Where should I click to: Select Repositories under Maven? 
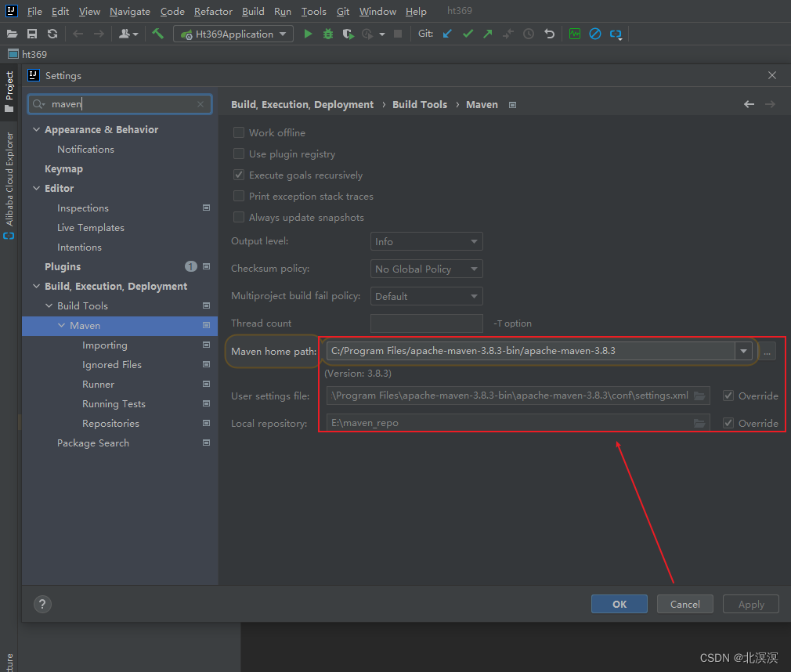click(110, 423)
